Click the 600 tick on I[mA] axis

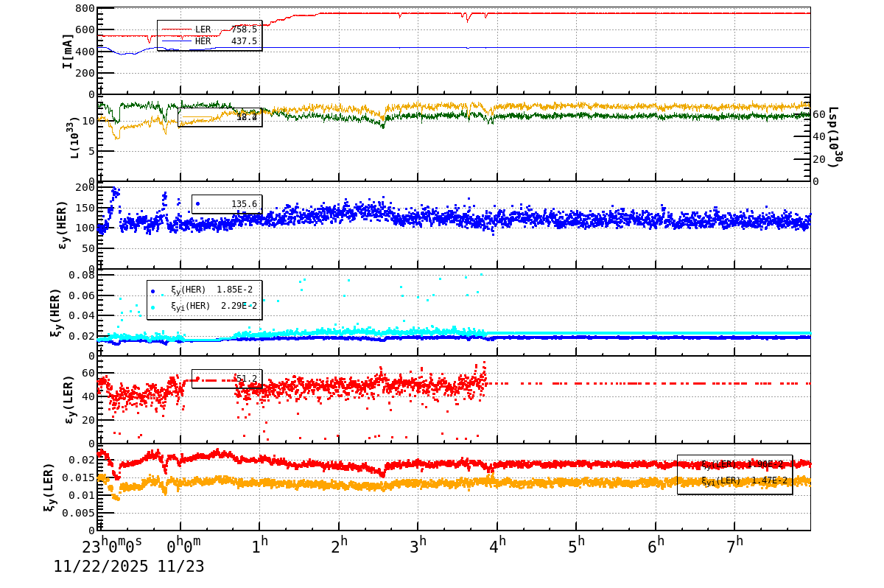(x=85, y=30)
